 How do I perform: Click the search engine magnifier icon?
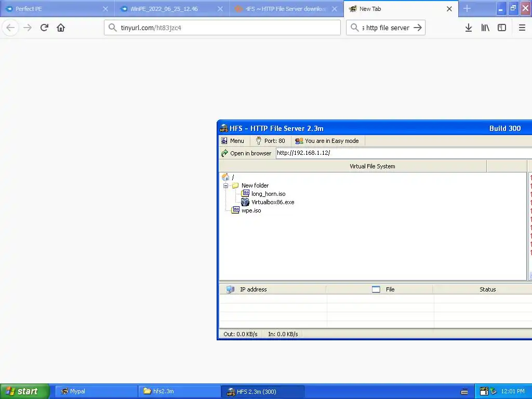coord(354,28)
